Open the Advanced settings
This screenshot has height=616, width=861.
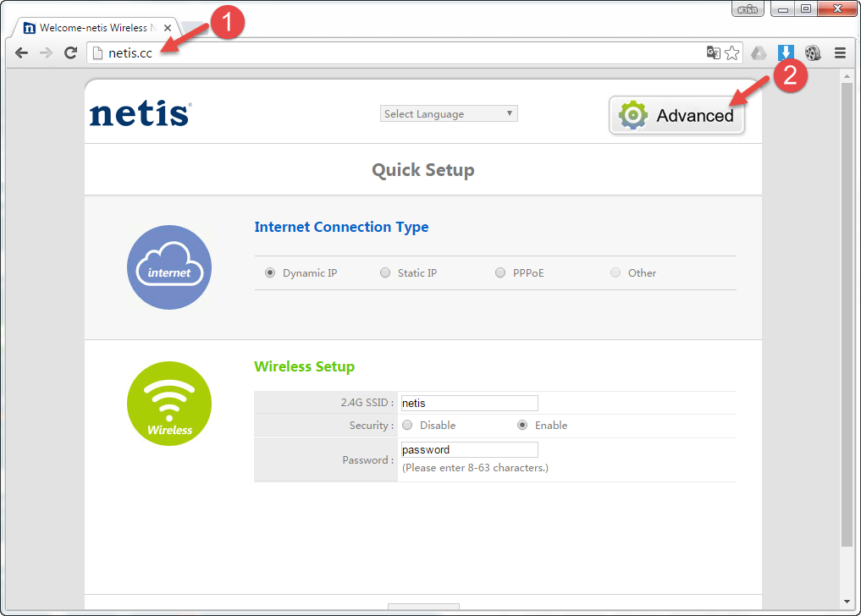[x=676, y=115]
